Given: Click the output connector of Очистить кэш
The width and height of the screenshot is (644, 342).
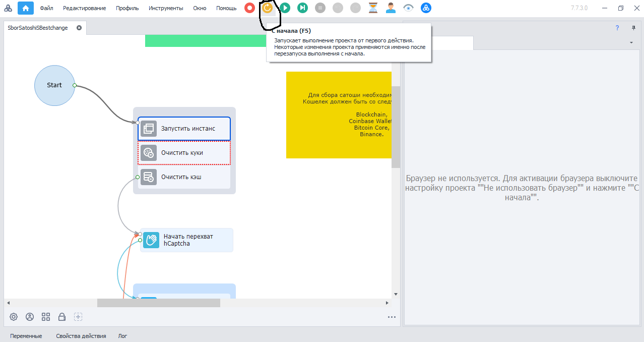Looking at the screenshot, I should pos(138,177).
